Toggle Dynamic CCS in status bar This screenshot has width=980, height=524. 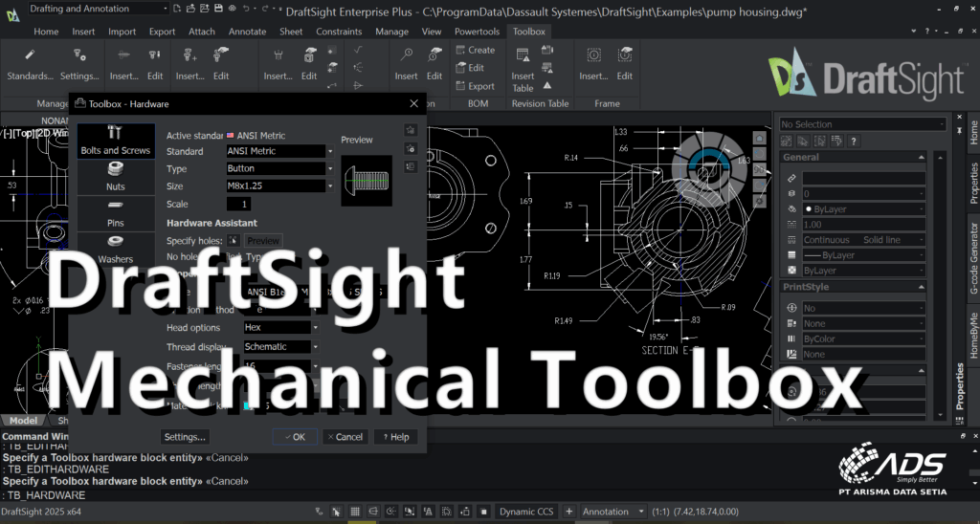click(x=526, y=512)
